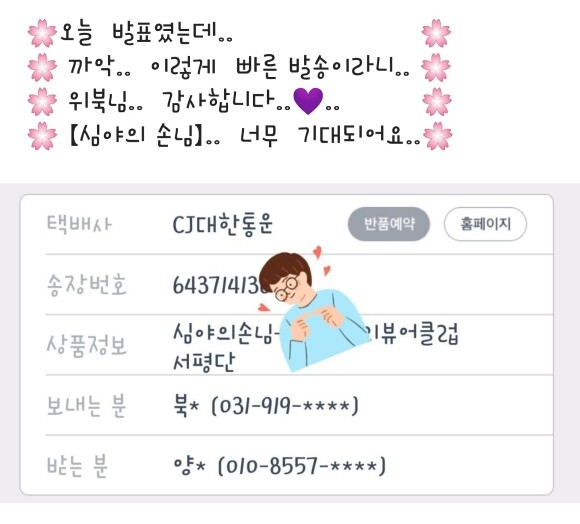
Task: Click cherry blossom before 오늘 발표였는데
Action: [42, 33]
